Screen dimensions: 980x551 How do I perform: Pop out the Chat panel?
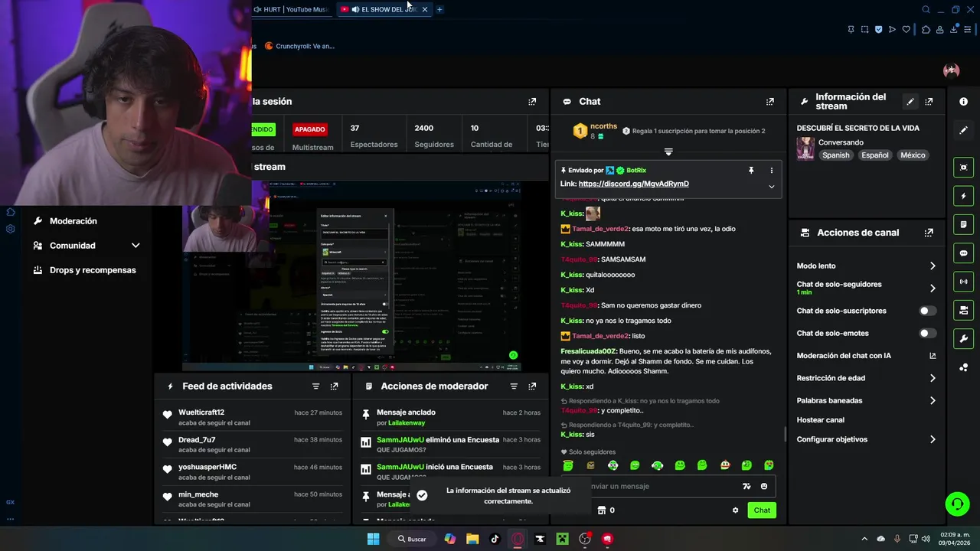[770, 101]
